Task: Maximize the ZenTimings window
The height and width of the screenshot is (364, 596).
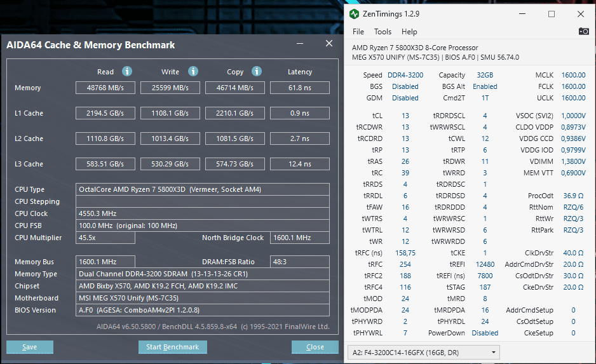Action: [x=551, y=14]
